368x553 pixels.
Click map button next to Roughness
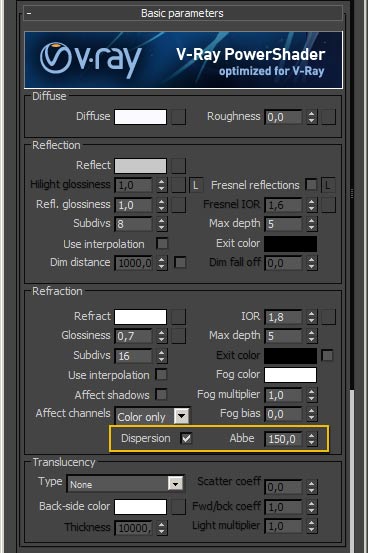point(328,117)
